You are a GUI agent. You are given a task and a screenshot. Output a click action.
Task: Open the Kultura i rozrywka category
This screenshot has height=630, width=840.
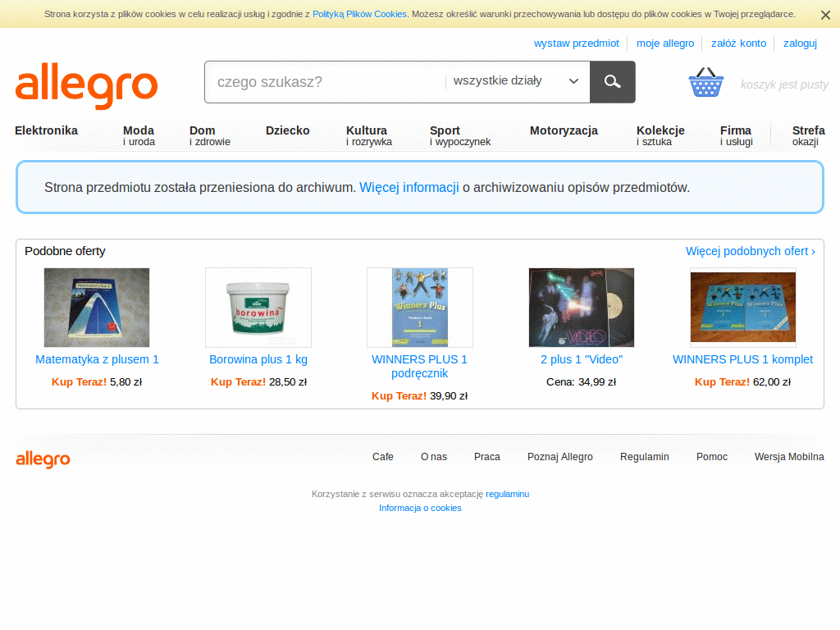pos(368,135)
